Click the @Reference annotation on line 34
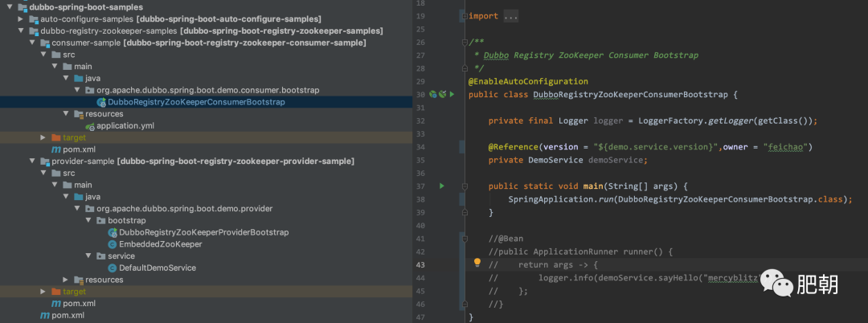 pos(513,147)
